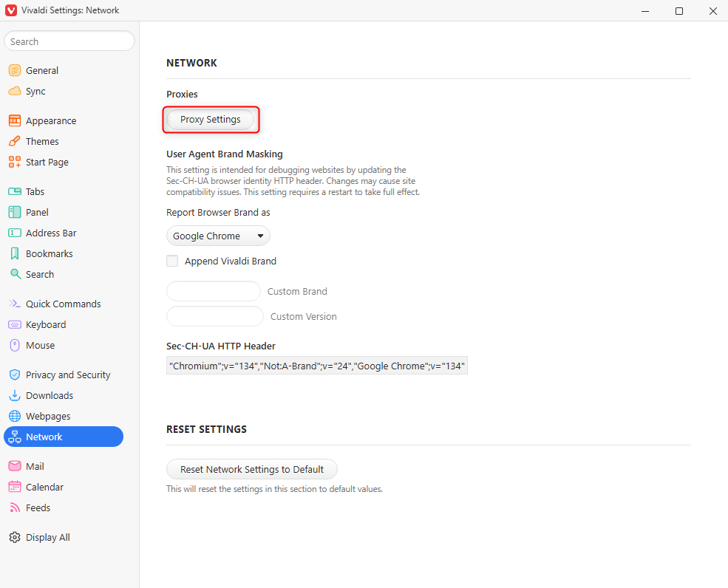Click the Proxy Settings button
This screenshot has height=588, width=728.
[211, 120]
